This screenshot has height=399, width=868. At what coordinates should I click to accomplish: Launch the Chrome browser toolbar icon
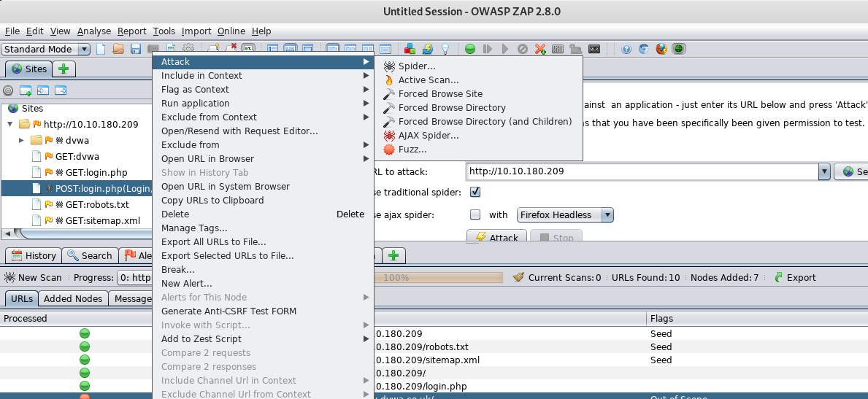644,49
